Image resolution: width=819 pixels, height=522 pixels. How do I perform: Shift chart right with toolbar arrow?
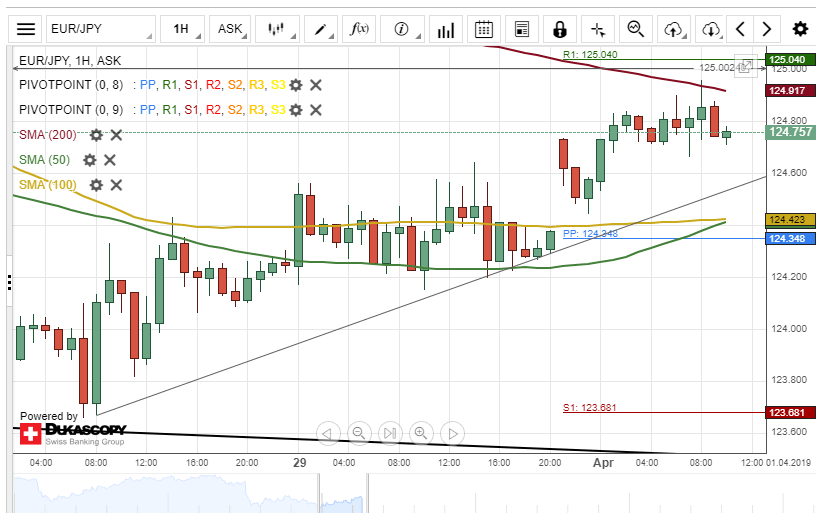[767, 29]
